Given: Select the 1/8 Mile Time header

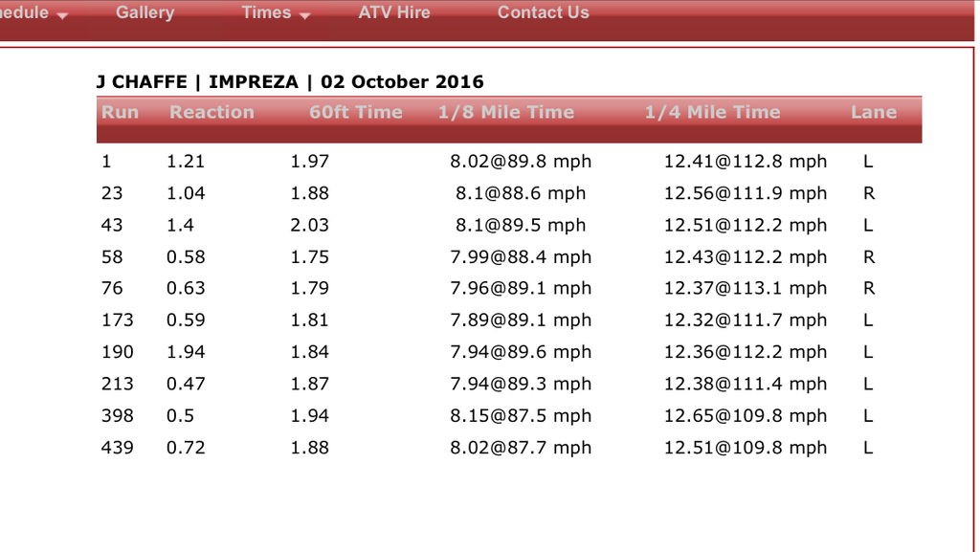Looking at the screenshot, I should (506, 112).
